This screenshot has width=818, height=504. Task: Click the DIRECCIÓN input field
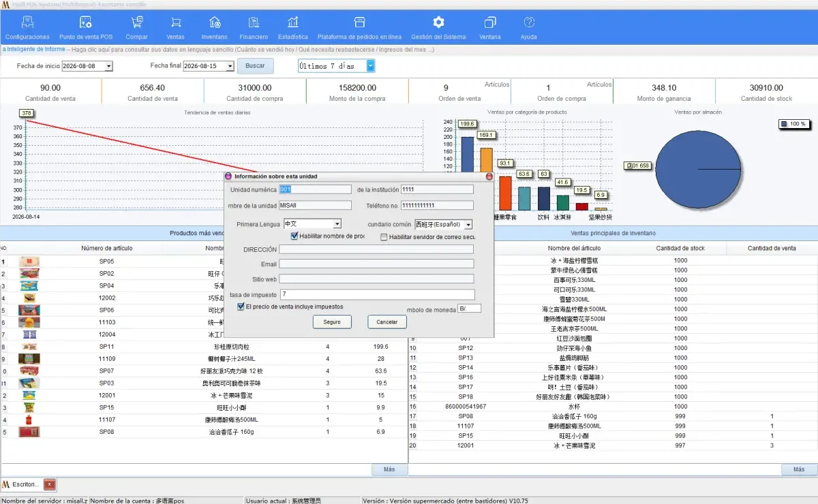pos(376,249)
